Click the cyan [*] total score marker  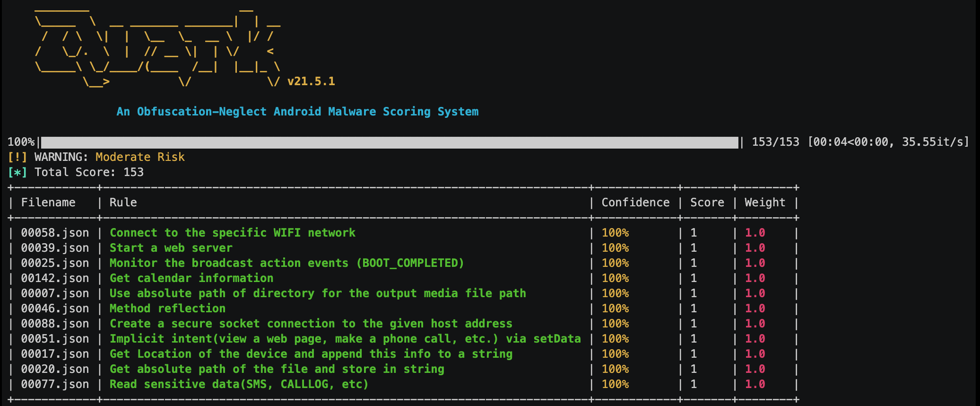17,172
